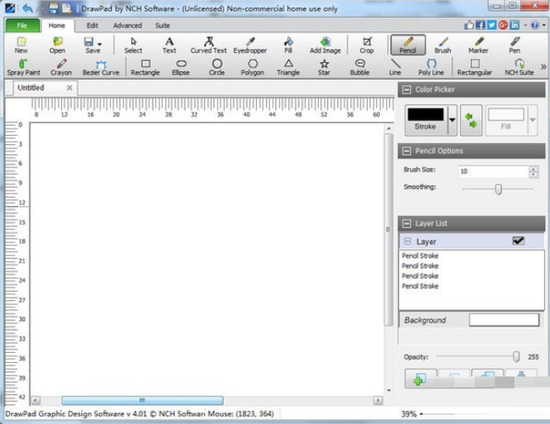Choose the Bubble shape tool

point(360,68)
